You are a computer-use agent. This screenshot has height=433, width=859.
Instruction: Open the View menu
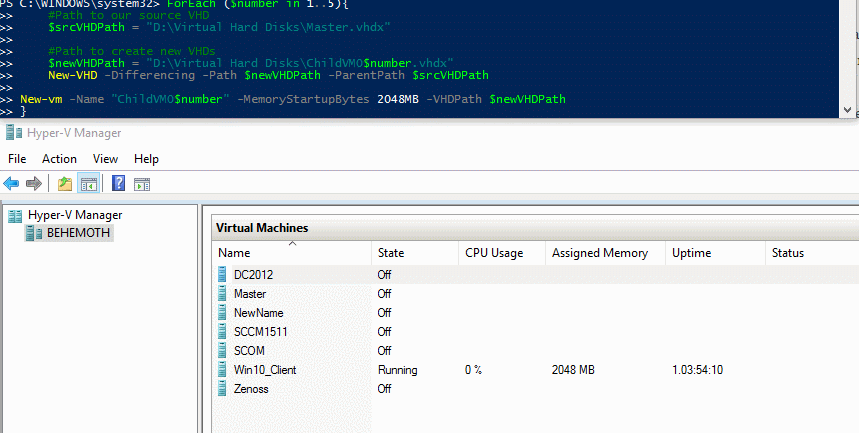coord(105,159)
